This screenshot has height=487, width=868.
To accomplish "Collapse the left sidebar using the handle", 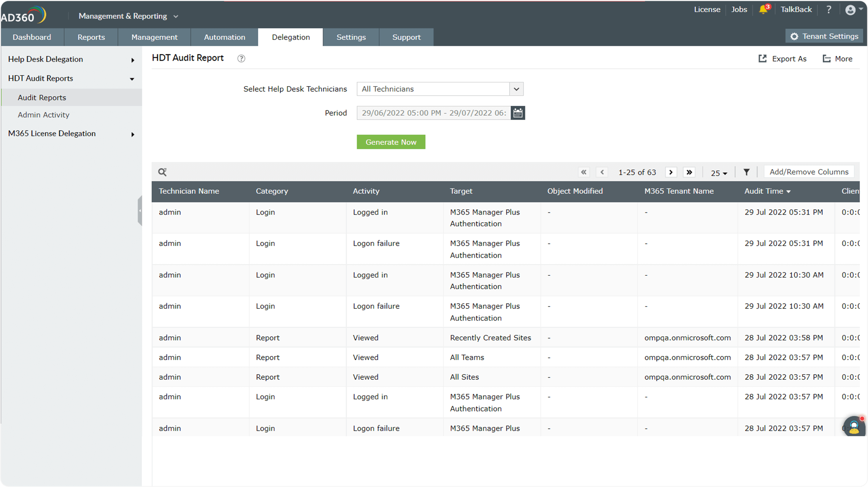I will click(140, 211).
